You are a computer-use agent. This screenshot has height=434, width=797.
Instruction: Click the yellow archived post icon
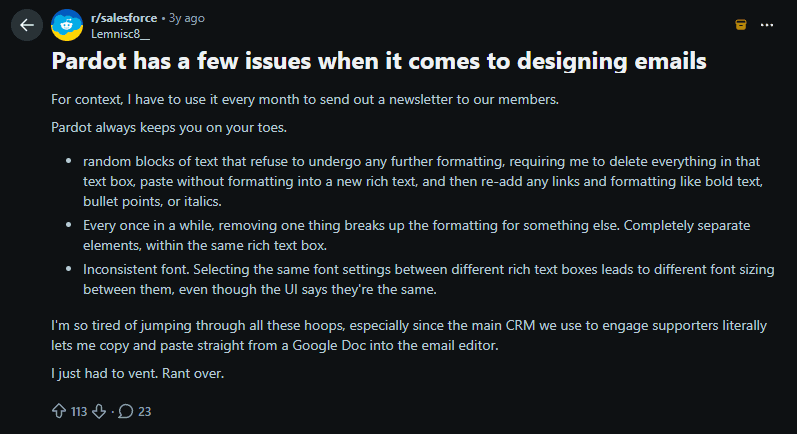pos(741,24)
